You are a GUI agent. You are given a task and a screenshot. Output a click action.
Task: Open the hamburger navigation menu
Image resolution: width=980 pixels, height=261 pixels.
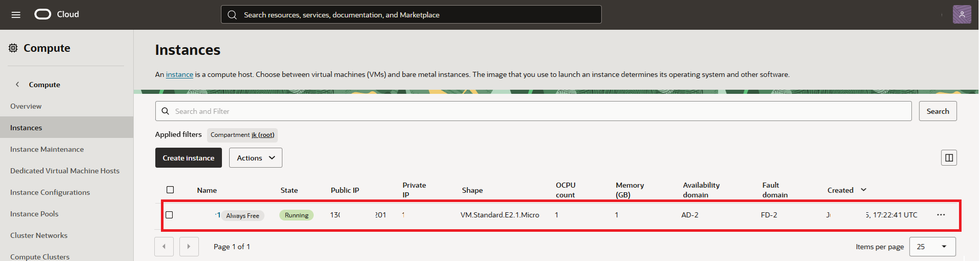pyautogui.click(x=16, y=15)
